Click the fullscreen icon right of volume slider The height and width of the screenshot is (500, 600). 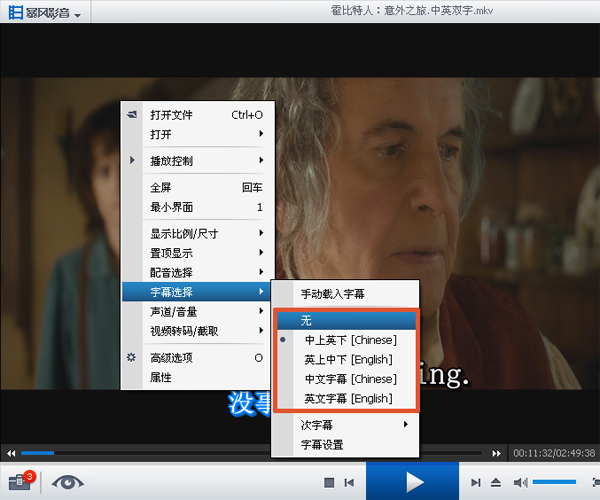[x=596, y=482]
